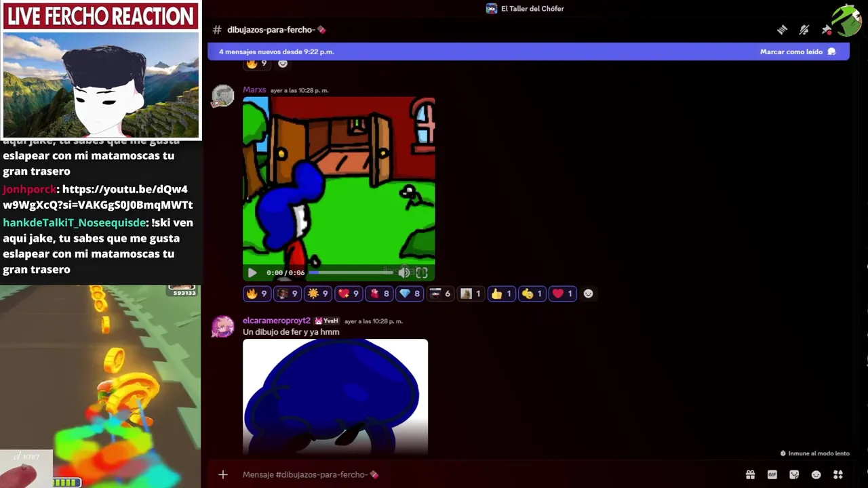Click the 4 mensajes nuevos notification text
The width and height of the screenshot is (868, 488).
pyautogui.click(x=276, y=52)
